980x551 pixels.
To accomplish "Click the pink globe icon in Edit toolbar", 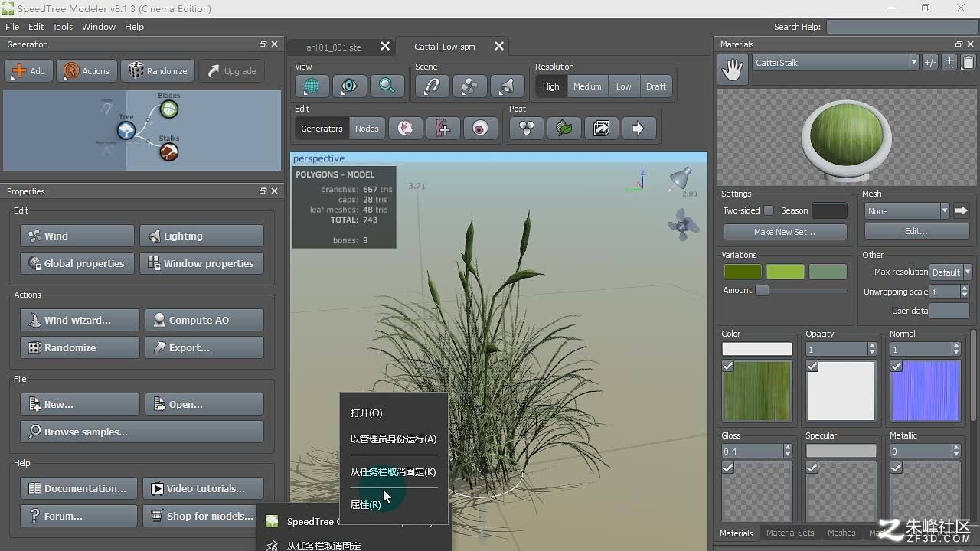I will pos(406,129).
